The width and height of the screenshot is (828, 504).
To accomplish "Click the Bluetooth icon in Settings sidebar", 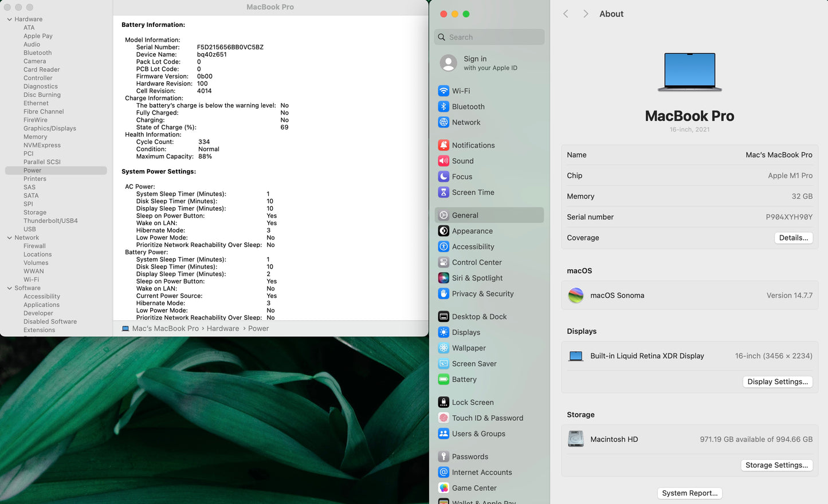I will [444, 107].
